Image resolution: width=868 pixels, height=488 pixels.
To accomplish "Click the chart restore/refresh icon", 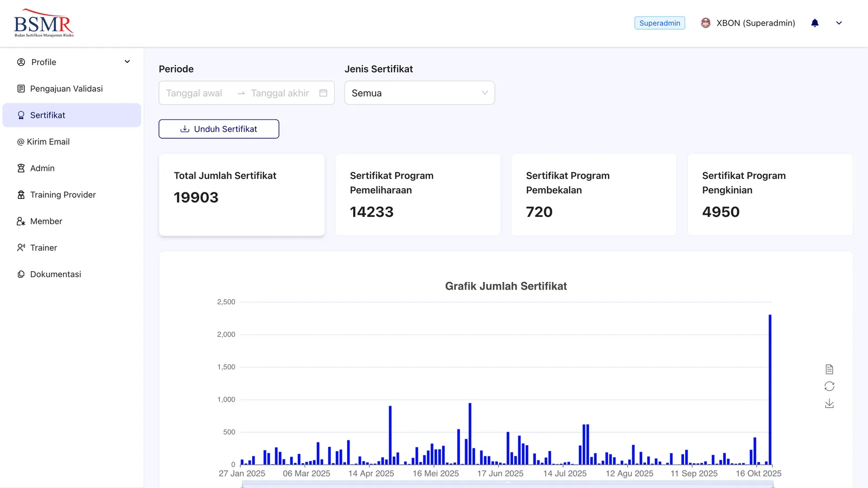I will tap(829, 386).
